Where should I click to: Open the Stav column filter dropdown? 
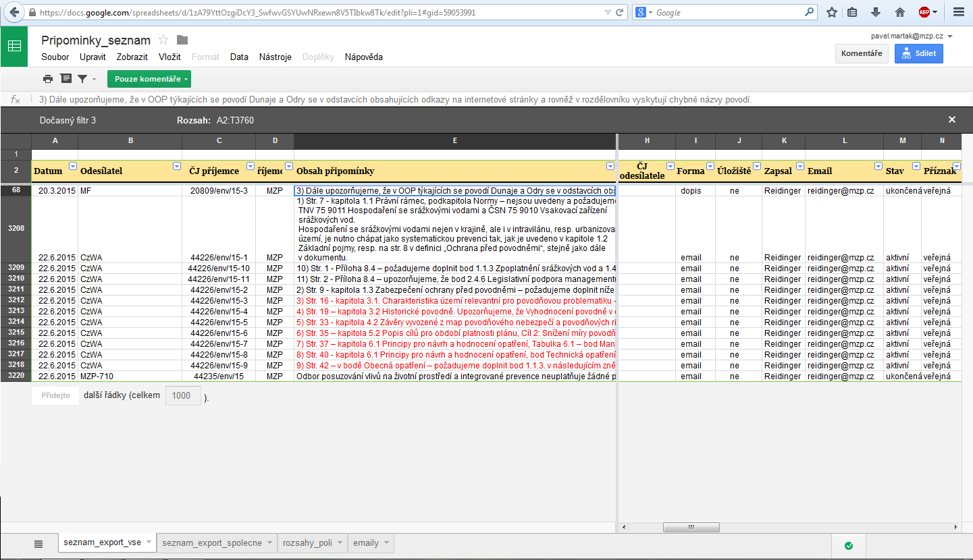coord(916,166)
